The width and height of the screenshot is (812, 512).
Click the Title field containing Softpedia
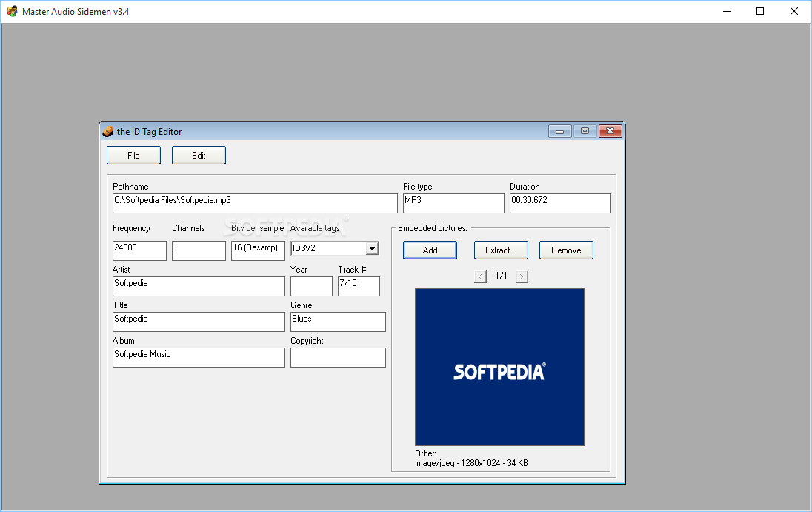(199, 322)
